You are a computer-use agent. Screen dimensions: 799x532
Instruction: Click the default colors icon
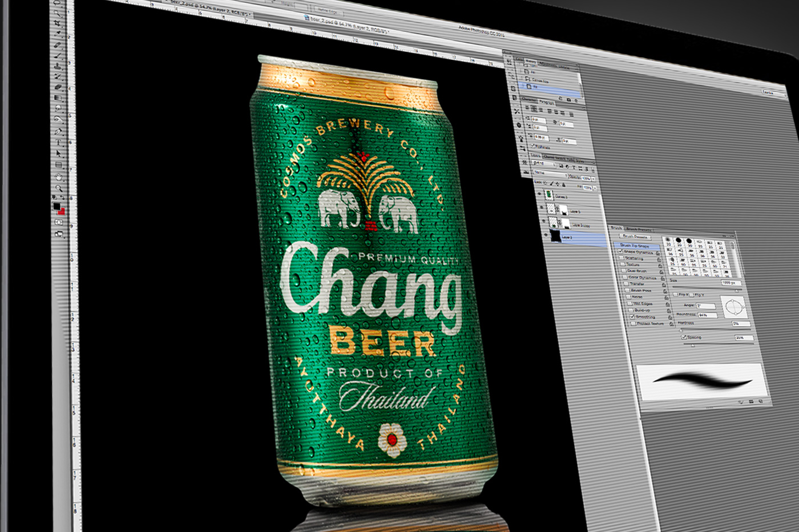(53, 197)
